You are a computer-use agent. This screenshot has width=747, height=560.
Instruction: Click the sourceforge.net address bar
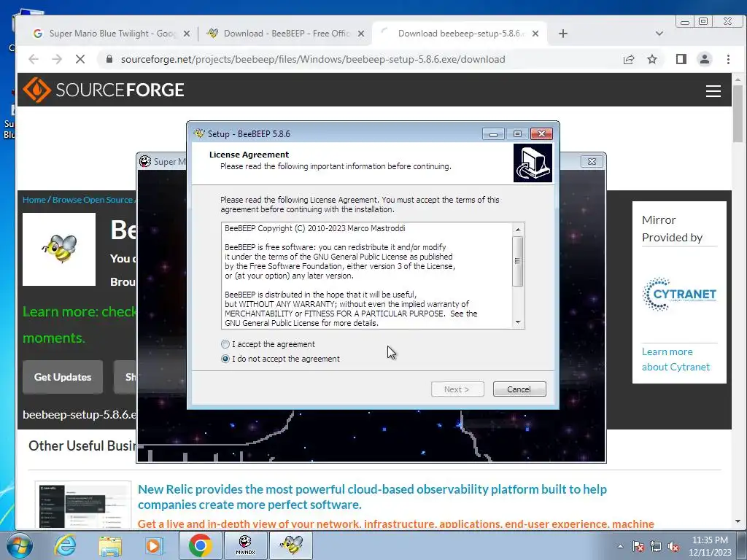pos(313,59)
